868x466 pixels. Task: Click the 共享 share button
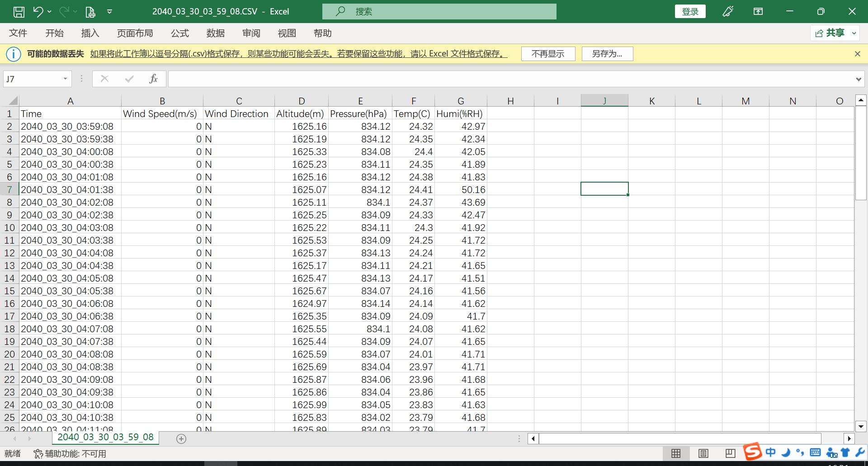(830, 33)
